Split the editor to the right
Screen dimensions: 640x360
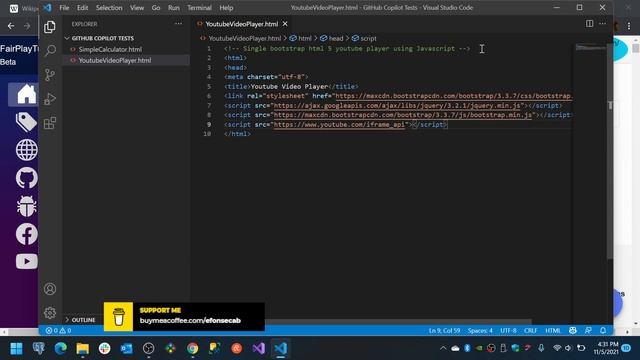coord(589,24)
